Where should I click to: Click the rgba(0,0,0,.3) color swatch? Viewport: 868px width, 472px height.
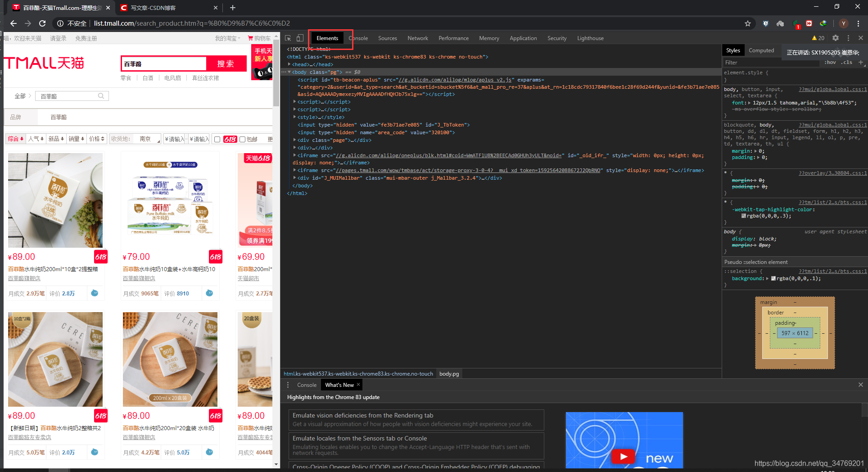coord(744,216)
